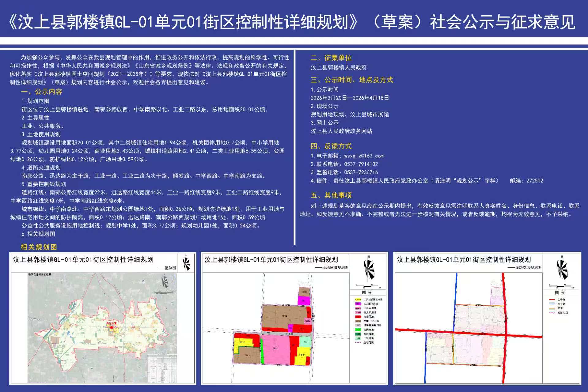
Task: Click the yellow residential land legend swatch
Action: tap(358, 300)
